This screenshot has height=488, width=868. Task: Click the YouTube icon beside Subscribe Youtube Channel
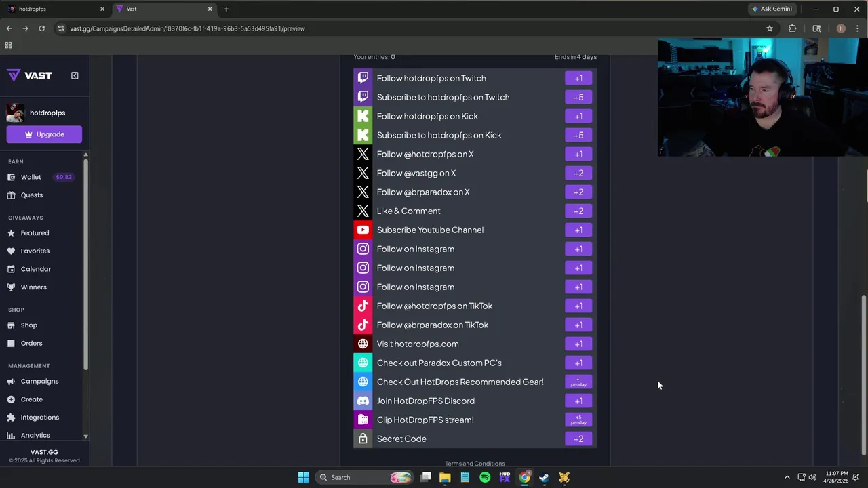363,230
